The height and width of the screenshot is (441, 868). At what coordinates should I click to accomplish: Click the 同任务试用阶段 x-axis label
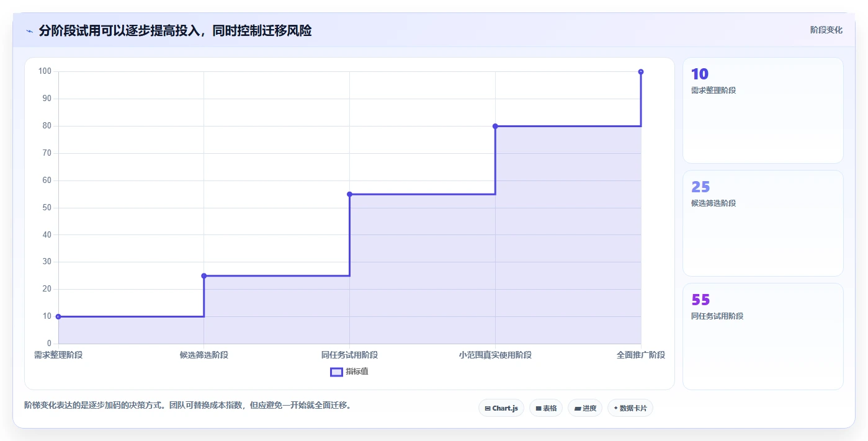point(349,355)
